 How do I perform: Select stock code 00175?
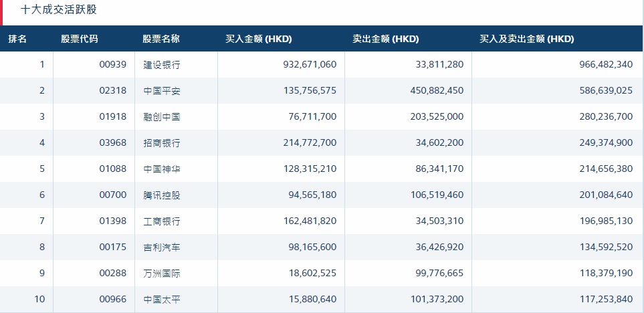click(113, 247)
